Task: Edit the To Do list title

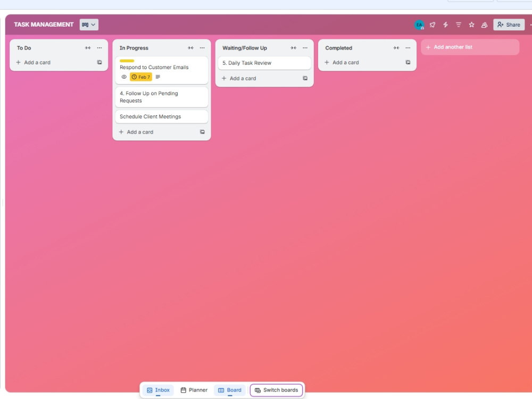Action: pyautogui.click(x=24, y=48)
